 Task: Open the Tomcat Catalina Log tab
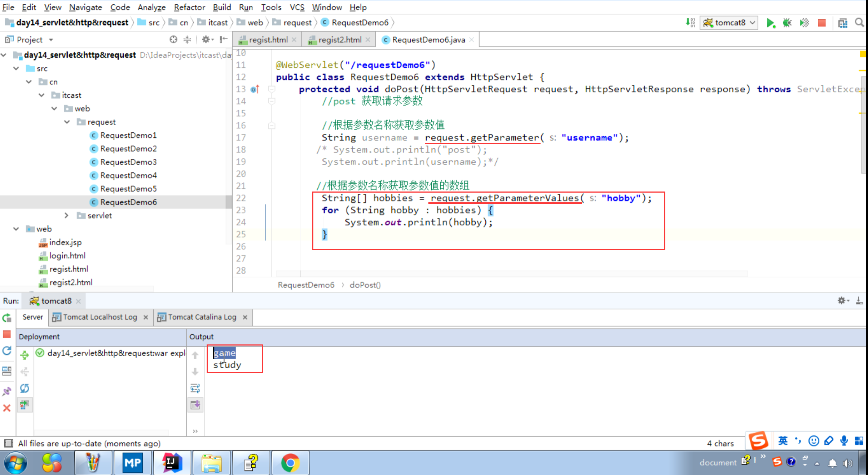tap(202, 317)
